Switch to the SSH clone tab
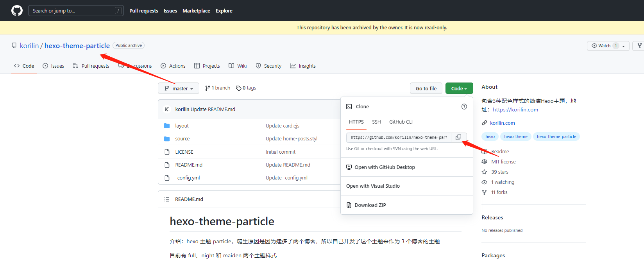This screenshot has height=262, width=644. pyautogui.click(x=376, y=122)
